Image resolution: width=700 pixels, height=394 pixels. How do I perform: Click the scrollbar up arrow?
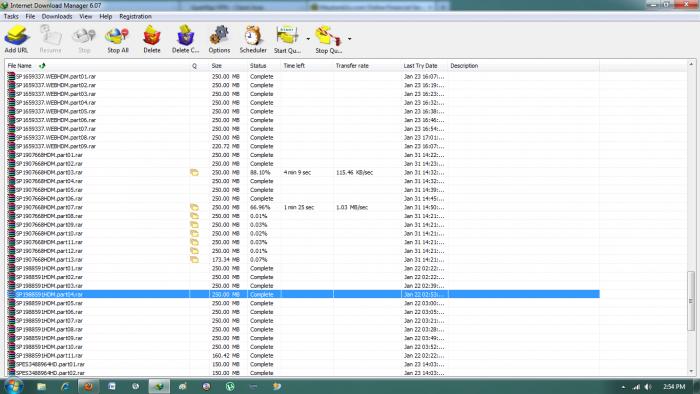[x=691, y=64]
